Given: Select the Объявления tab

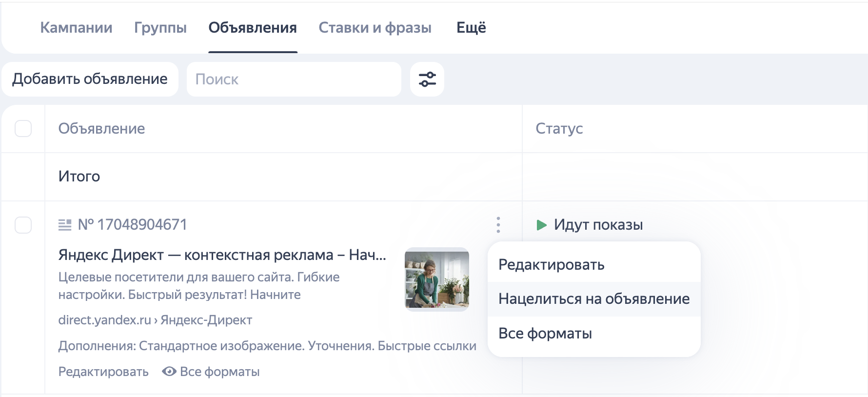Looking at the screenshot, I should pos(252,28).
